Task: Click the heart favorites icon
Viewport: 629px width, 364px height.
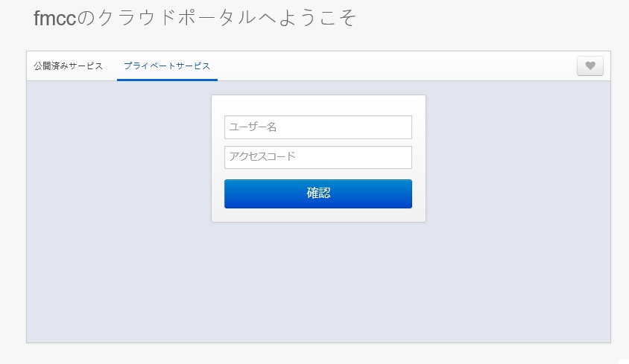Action: point(590,66)
